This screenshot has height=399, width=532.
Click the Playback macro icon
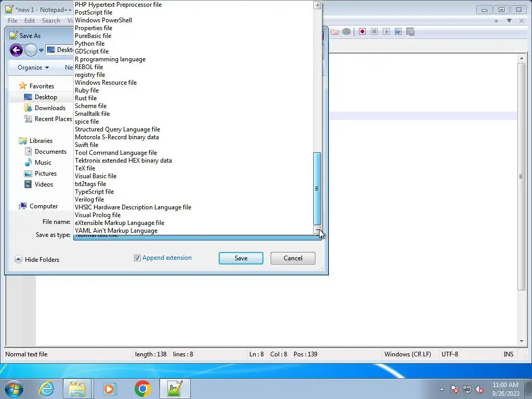(386, 32)
